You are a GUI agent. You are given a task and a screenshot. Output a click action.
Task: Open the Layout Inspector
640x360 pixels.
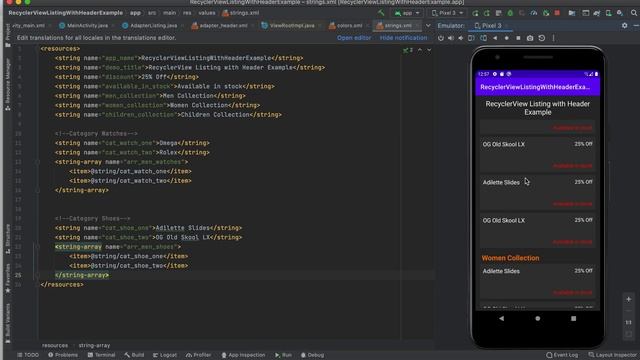coord(612,355)
